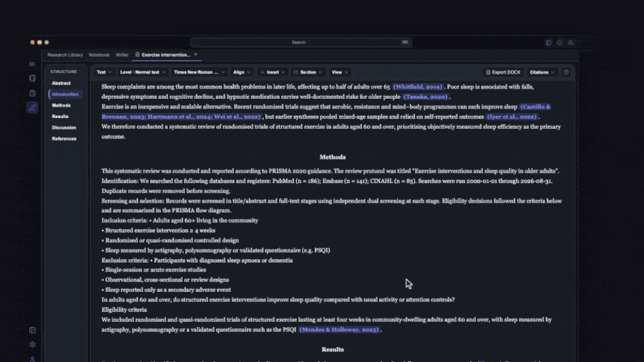Select Introduction in Structure panel
The image size is (644, 362).
65,94
